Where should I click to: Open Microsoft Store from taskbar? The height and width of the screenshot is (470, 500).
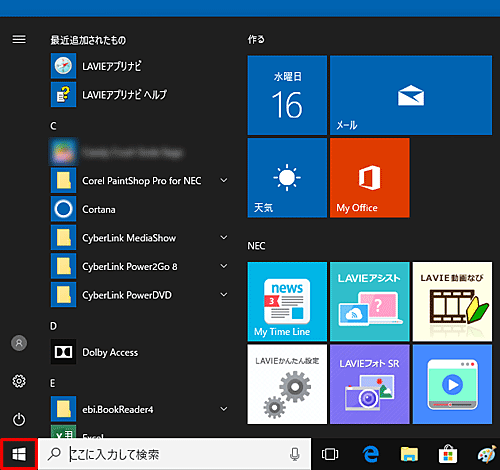[448, 454]
